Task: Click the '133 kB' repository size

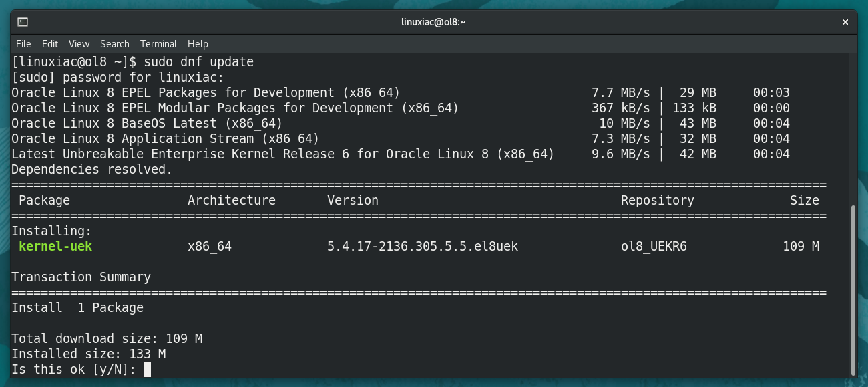Action: pyautogui.click(x=694, y=108)
